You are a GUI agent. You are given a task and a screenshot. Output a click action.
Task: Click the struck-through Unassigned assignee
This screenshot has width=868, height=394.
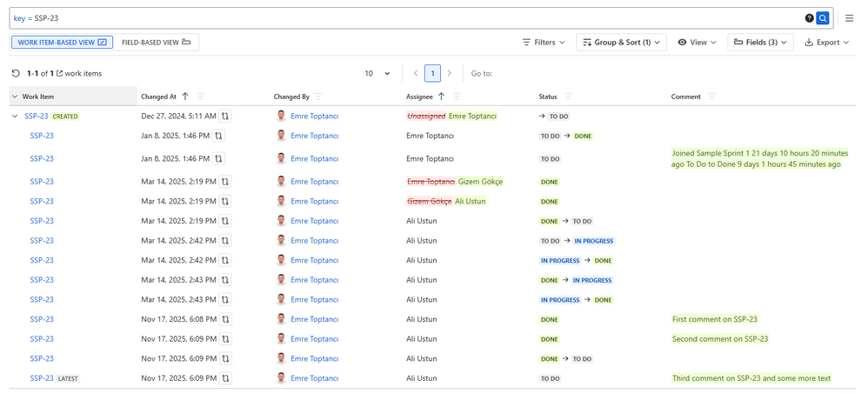point(426,117)
